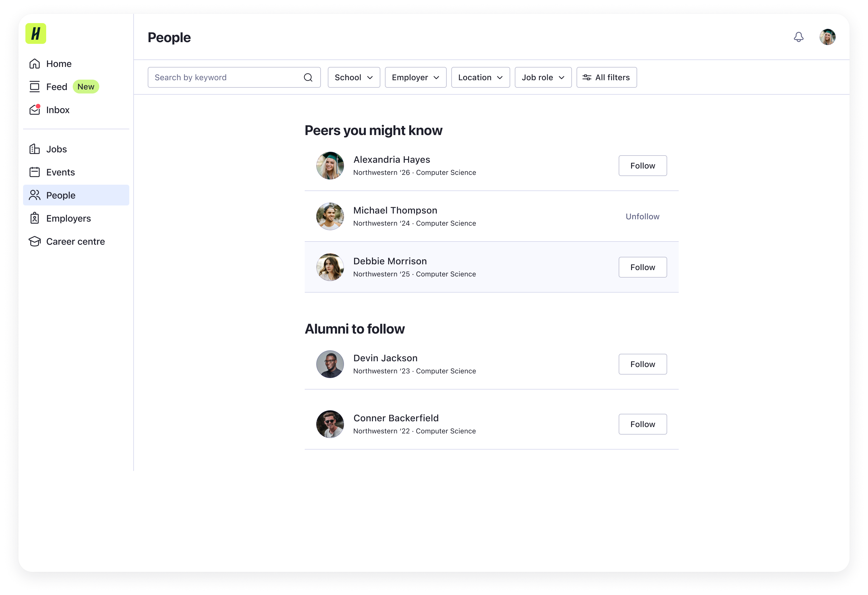Click the Home house icon

pyautogui.click(x=35, y=64)
